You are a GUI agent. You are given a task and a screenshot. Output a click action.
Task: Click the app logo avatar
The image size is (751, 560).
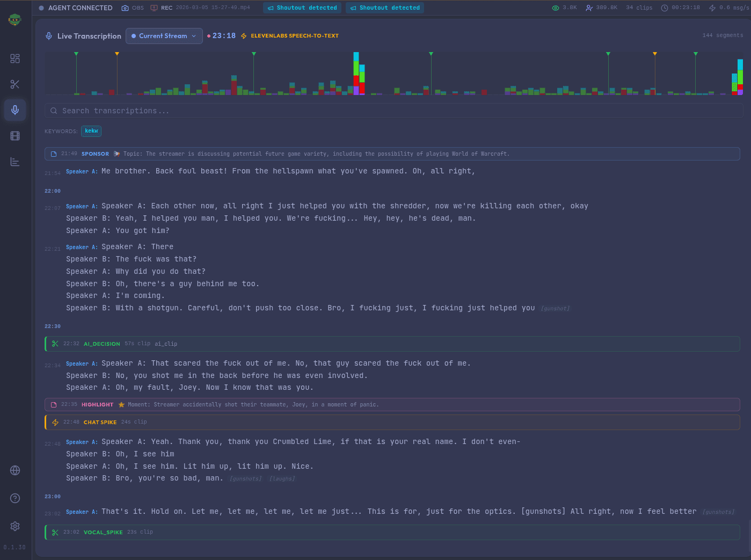(15, 20)
